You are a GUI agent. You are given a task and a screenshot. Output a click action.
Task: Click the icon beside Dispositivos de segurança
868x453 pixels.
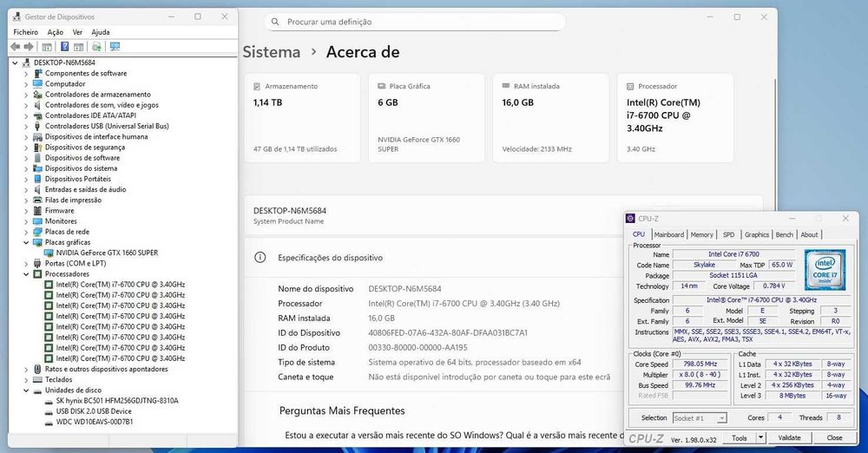[x=37, y=148]
